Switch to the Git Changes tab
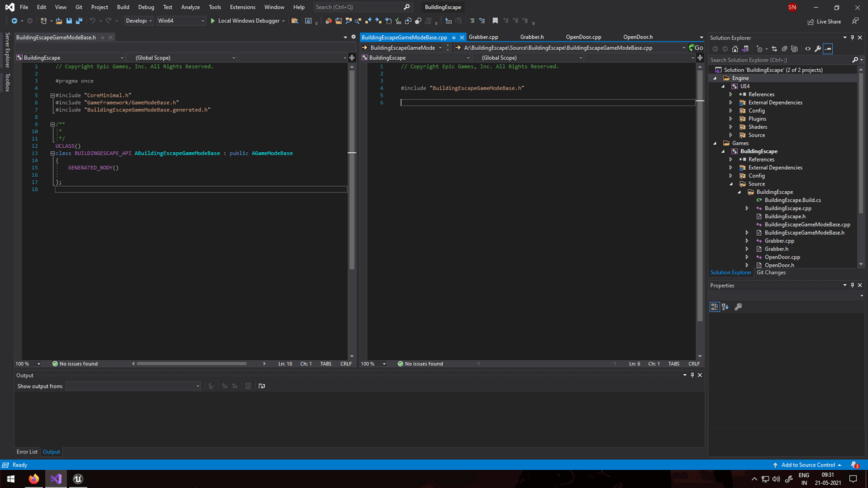This screenshot has width=868, height=488. tap(771, 272)
